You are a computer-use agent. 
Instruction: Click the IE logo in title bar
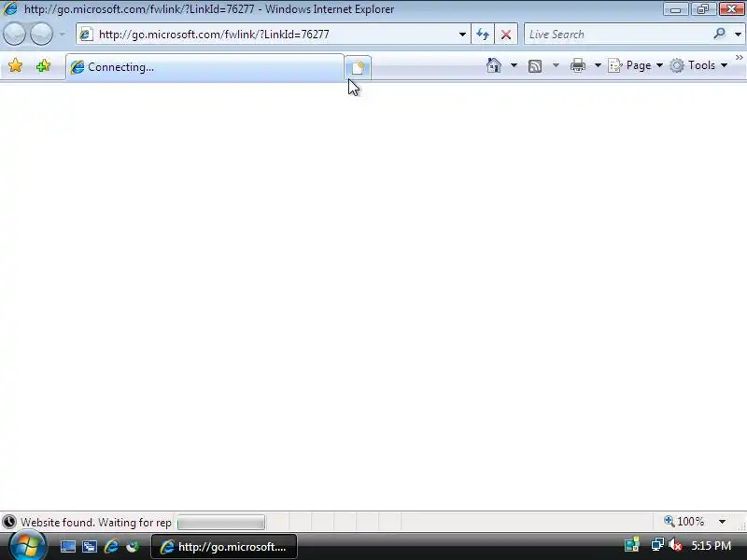[x=10, y=8]
